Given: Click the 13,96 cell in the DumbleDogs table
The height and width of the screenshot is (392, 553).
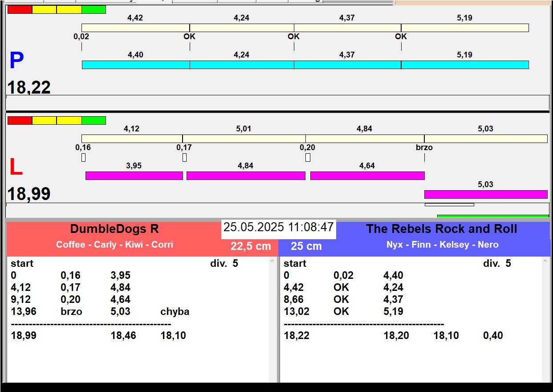Looking at the screenshot, I should click(24, 311).
